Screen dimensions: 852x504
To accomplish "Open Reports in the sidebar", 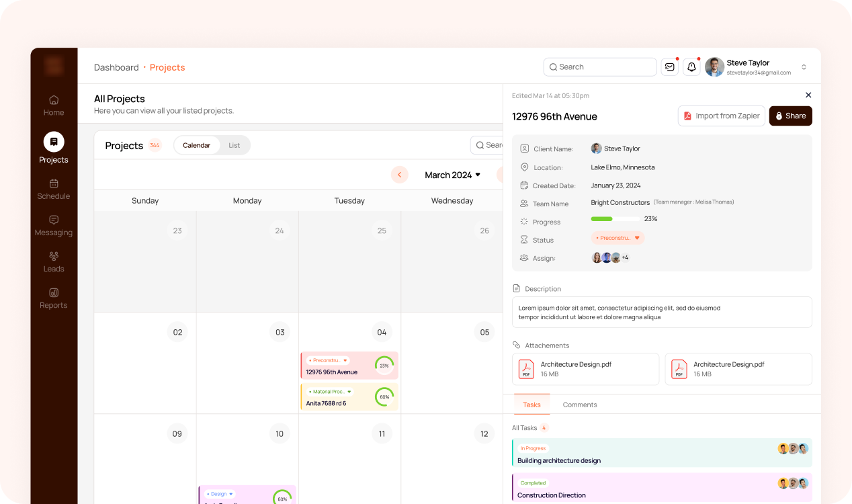I will click(54, 298).
